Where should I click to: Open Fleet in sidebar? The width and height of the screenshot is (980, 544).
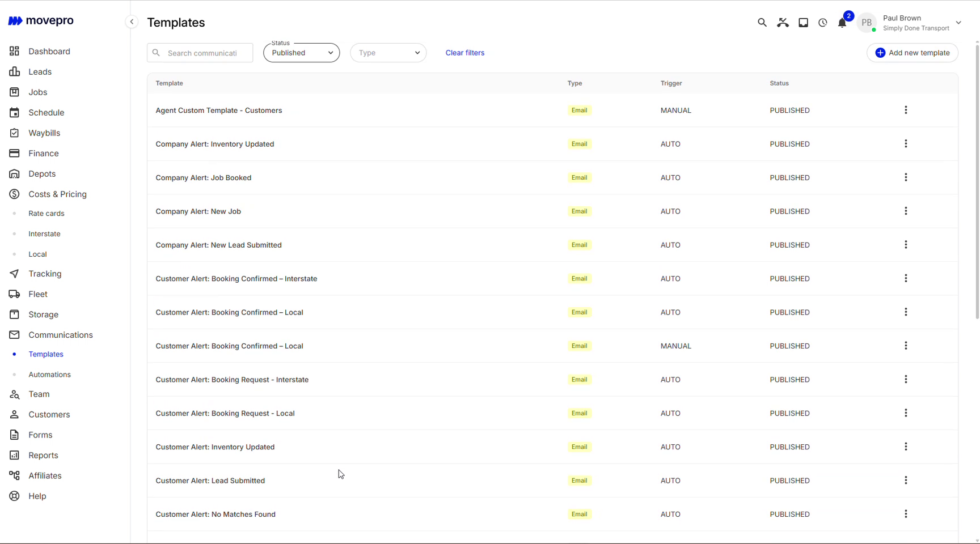click(38, 294)
